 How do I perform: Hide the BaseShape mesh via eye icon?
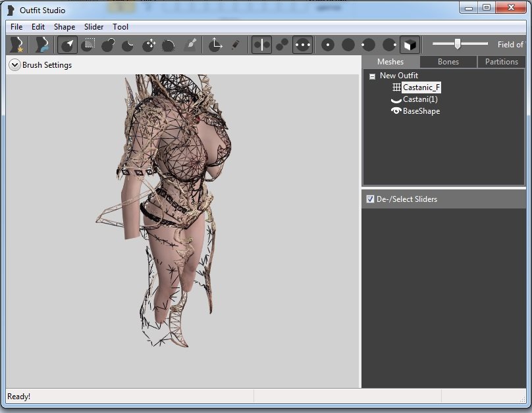[x=396, y=111]
